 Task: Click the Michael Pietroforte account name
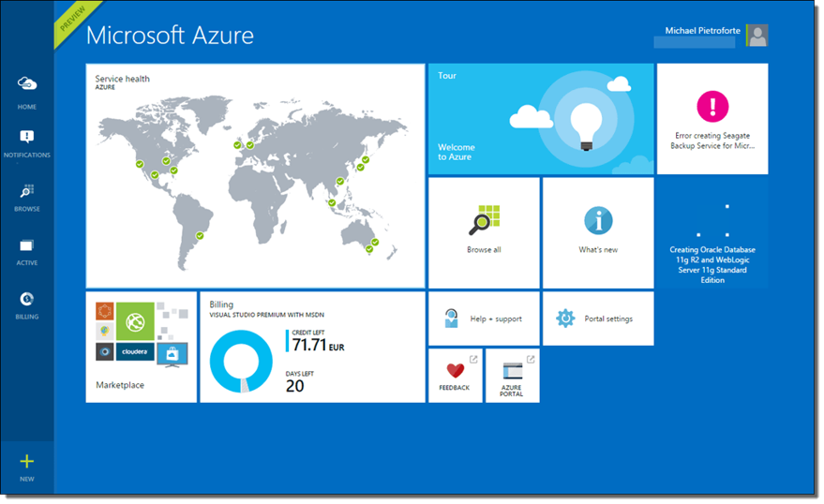[x=703, y=31]
